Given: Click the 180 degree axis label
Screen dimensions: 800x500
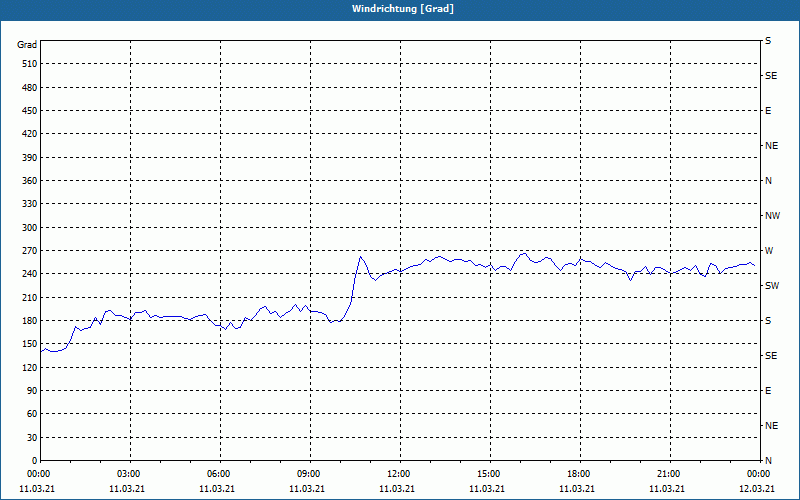Looking at the screenshot, I should coord(30,321).
